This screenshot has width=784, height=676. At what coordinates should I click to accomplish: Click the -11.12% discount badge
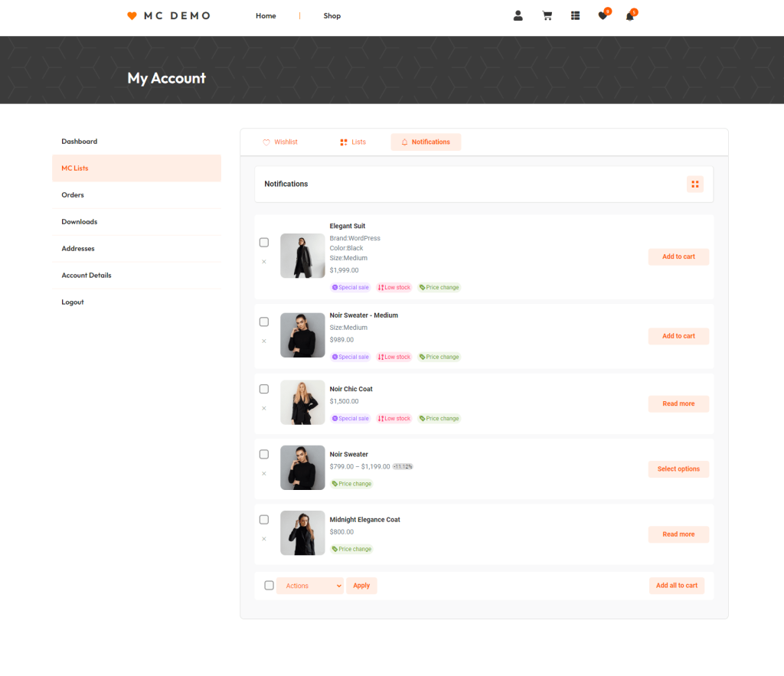[x=403, y=466]
